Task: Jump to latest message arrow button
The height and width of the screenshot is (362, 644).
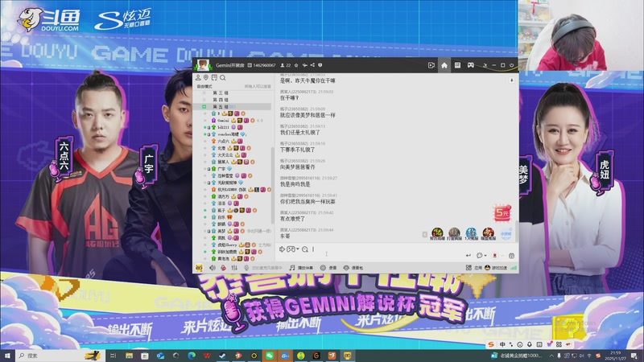Action: click(512, 80)
